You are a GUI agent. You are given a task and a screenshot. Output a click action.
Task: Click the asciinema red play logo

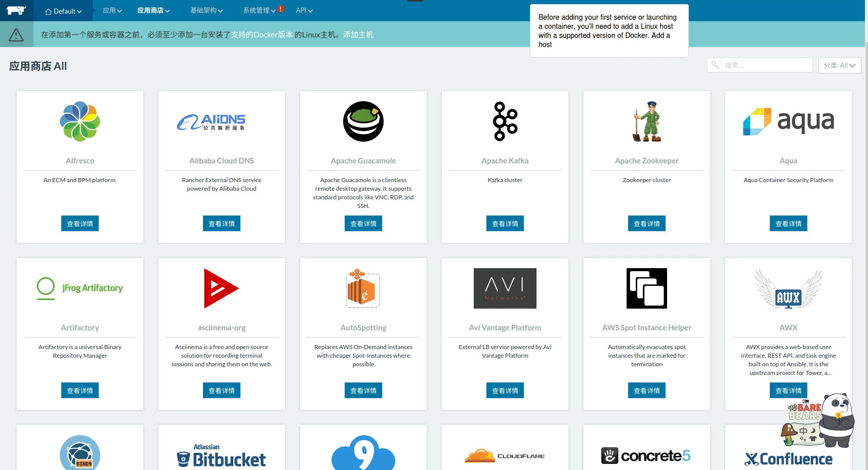221,288
